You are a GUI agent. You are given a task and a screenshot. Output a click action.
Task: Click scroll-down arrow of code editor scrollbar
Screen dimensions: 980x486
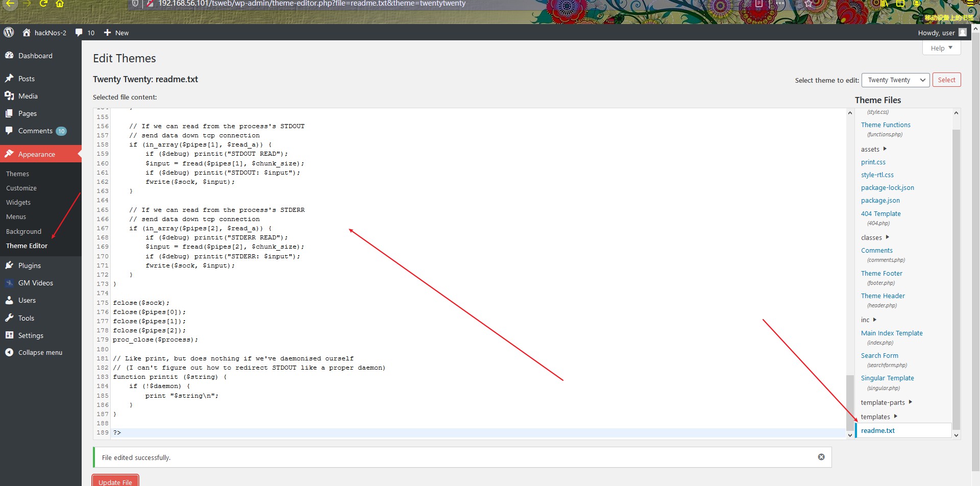850,435
